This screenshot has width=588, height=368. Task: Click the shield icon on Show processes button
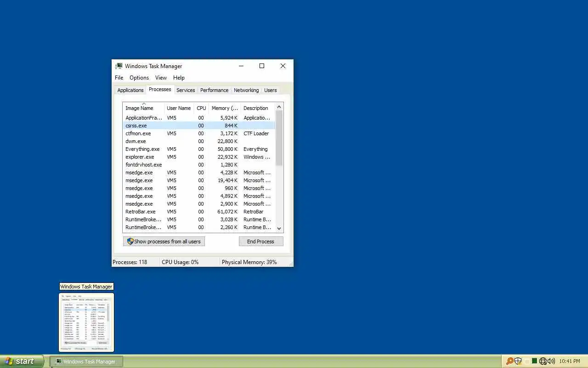click(x=130, y=241)
